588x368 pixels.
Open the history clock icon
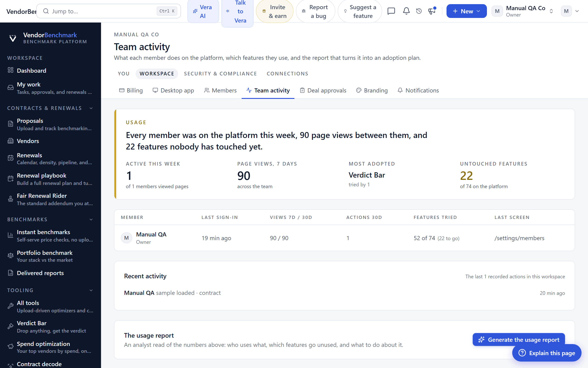pos(419,11)
